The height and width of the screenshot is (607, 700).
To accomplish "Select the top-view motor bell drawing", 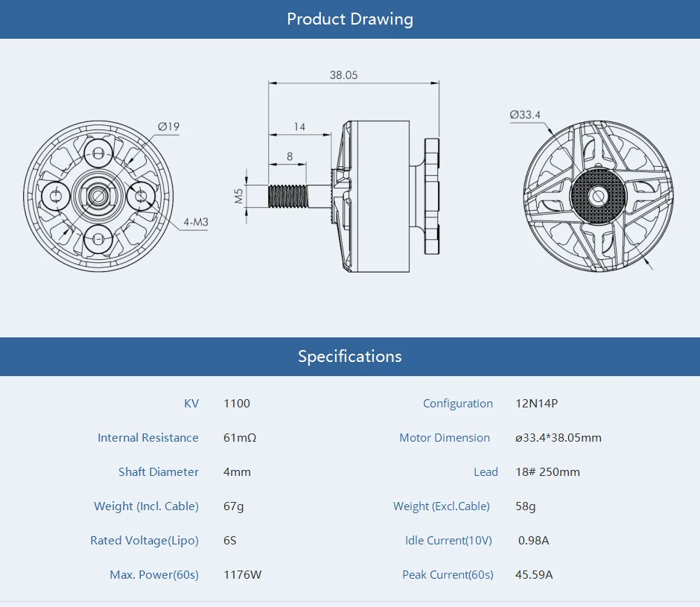I will (598, 196).
